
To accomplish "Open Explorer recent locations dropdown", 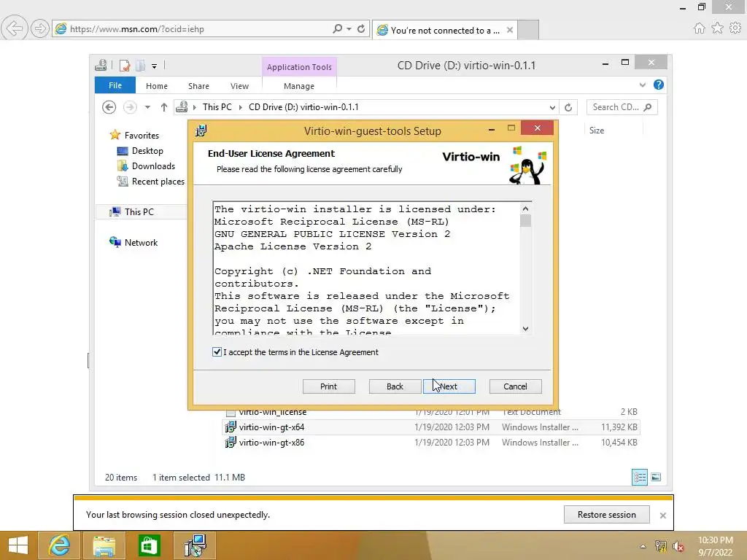I will [x=147, y=107].
